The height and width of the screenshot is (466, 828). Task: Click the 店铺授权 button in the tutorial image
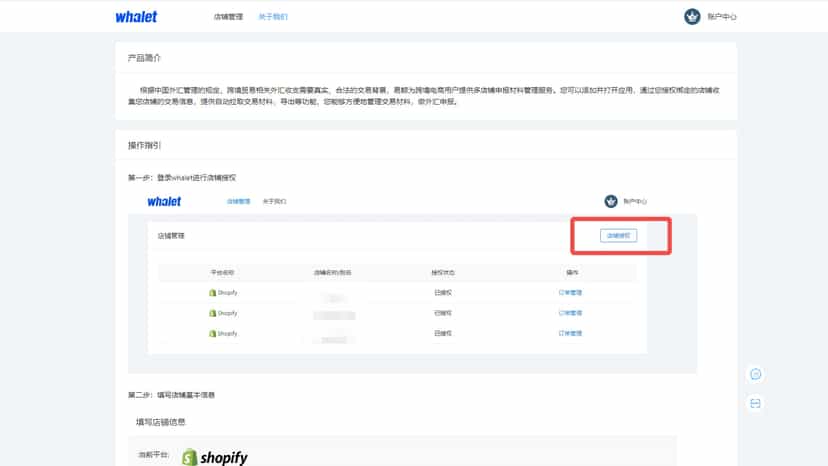click(618, 236)
